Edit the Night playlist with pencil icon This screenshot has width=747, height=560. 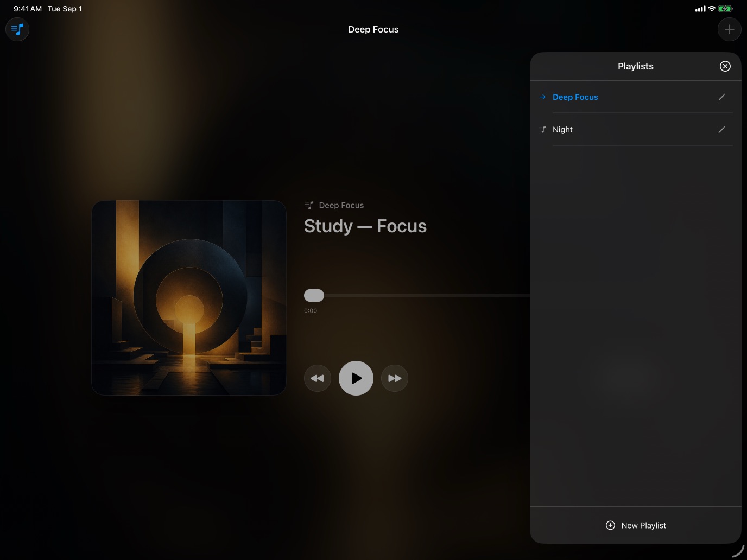(x=721, y=130)
